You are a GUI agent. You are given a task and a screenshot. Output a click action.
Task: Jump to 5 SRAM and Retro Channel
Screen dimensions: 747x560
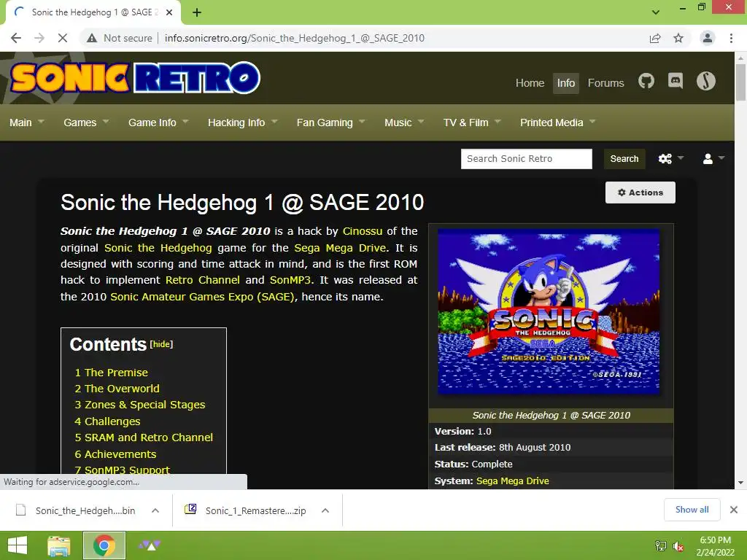pos(144,437)
